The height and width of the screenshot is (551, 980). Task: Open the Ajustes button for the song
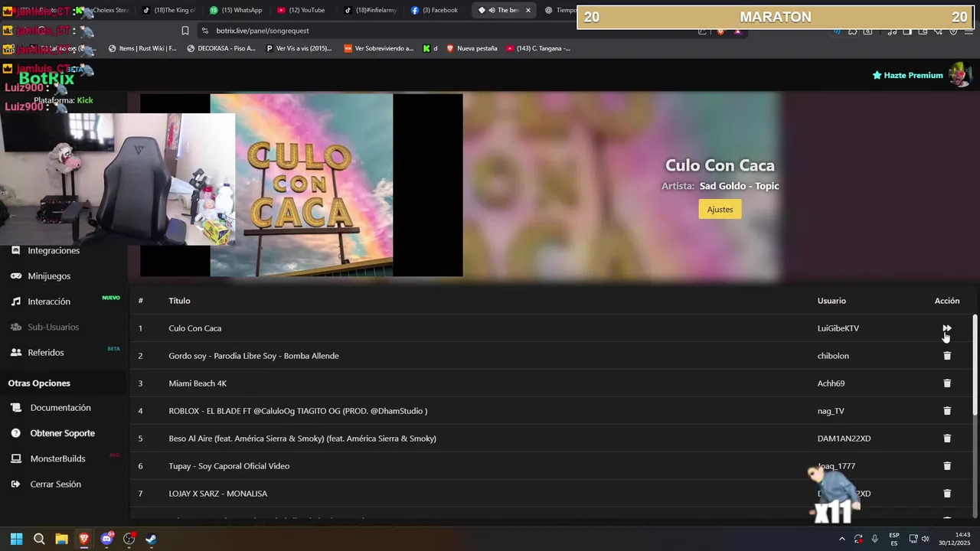tap(720, 210)
